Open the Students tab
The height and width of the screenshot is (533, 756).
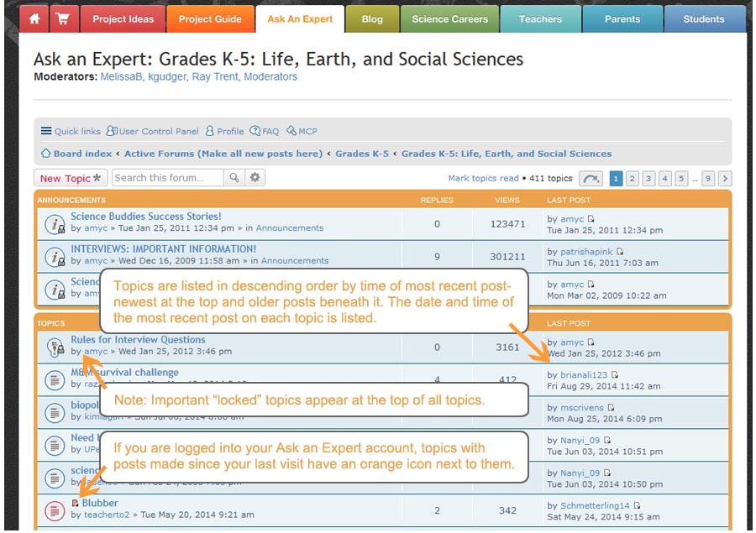(704, 19)
